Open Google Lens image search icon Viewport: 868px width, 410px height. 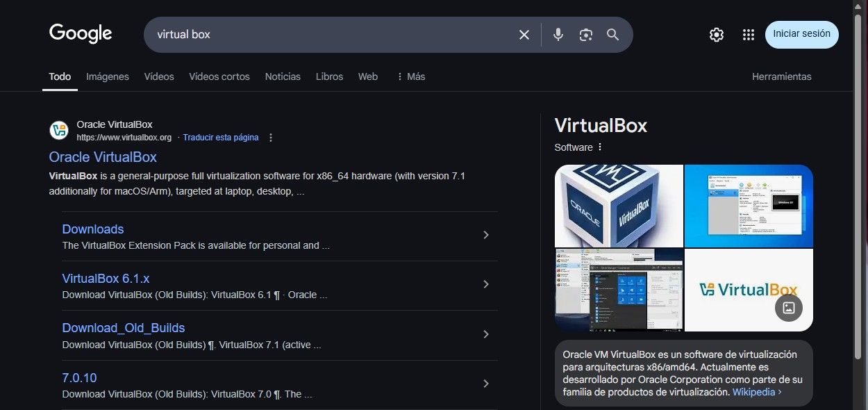586,35
